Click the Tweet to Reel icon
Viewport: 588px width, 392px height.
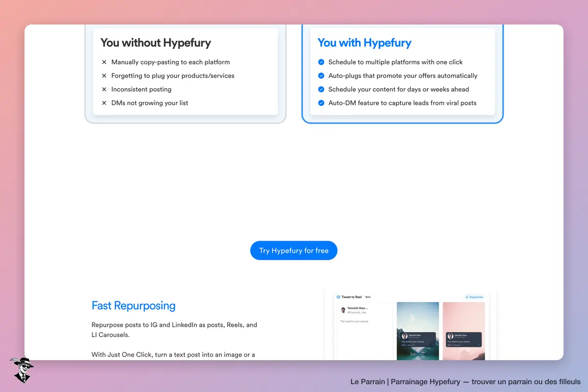(338, 297)
